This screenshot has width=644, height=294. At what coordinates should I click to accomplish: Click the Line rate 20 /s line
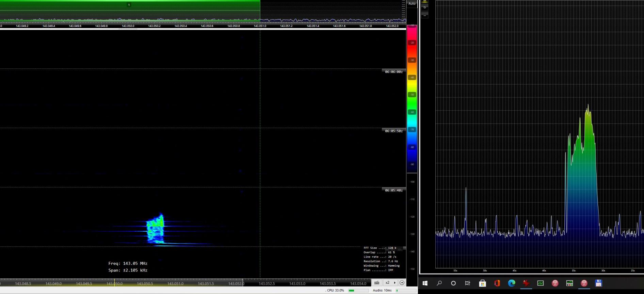pos(380,257)
